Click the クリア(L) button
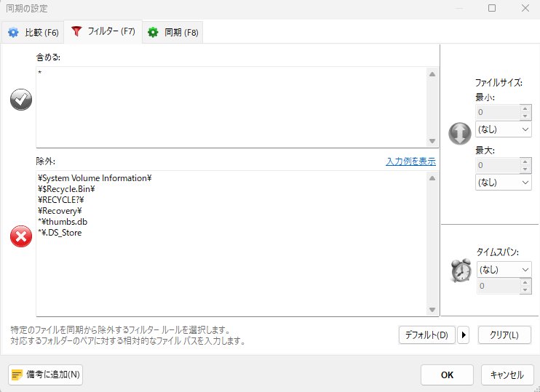The image size is (540, 392). pyautogui.click(x=504, y=335)
